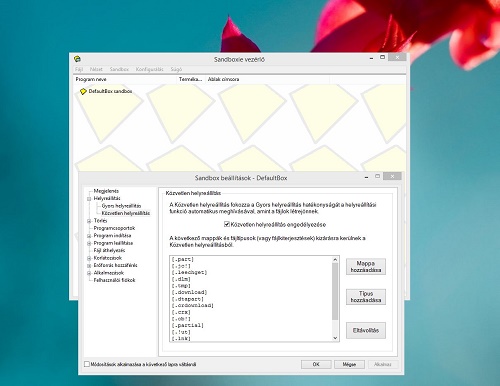The height and width of the screenshot is (386, 500).
Task: Toggle the apply changes on page switch checkbox
Action: click(x=87, y=364)
